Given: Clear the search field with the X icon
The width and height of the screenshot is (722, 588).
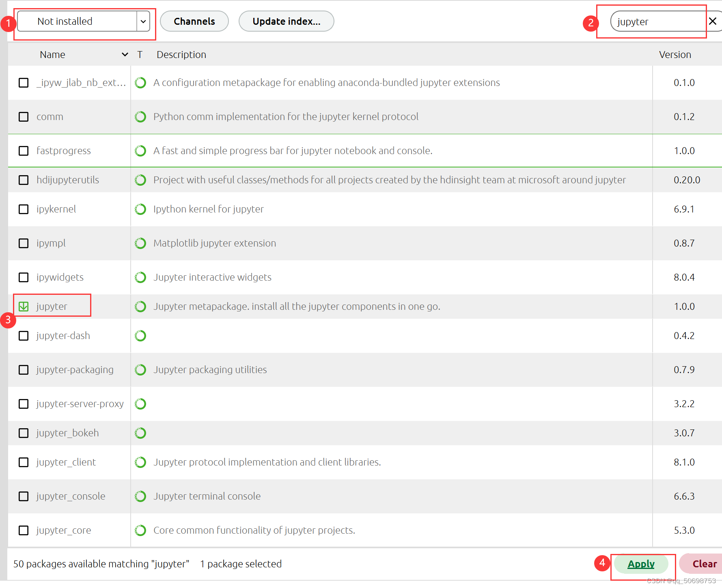Looking at the screenshot, I should tap(713, 21).
